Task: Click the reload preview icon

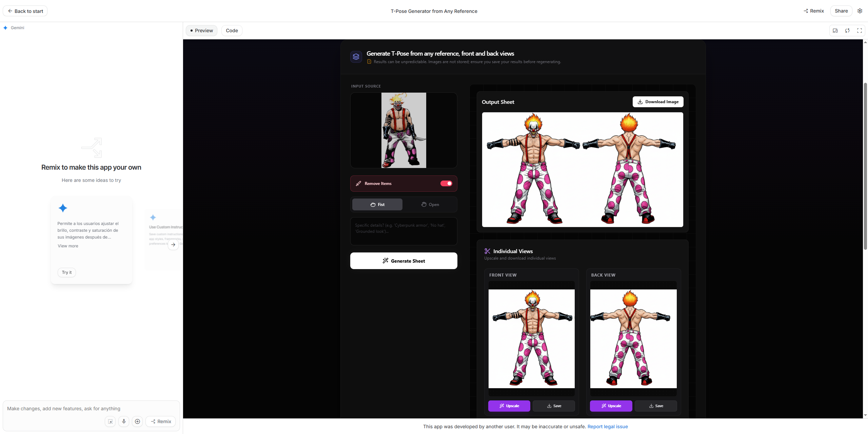Action: pyautogui.click(x=847, y=31)
